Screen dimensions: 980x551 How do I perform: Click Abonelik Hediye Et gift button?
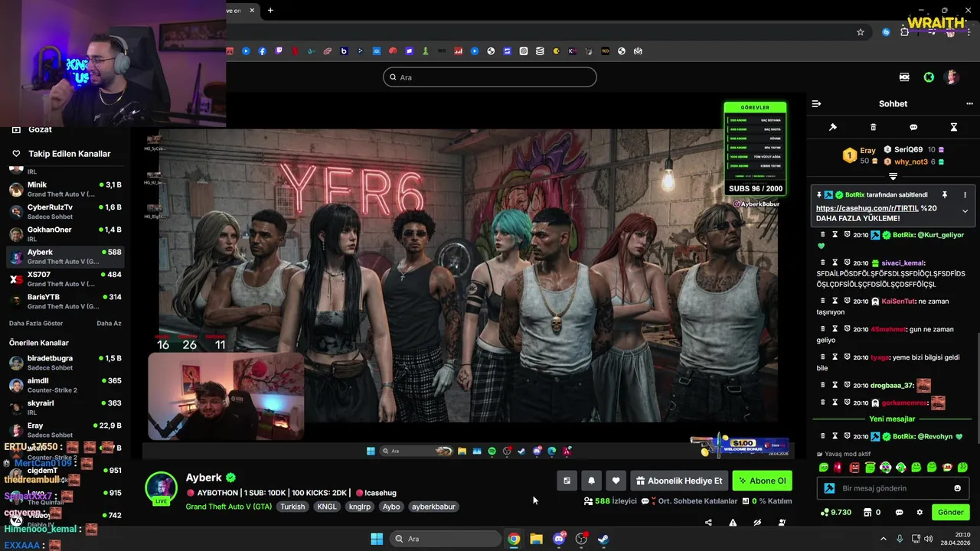679,481
